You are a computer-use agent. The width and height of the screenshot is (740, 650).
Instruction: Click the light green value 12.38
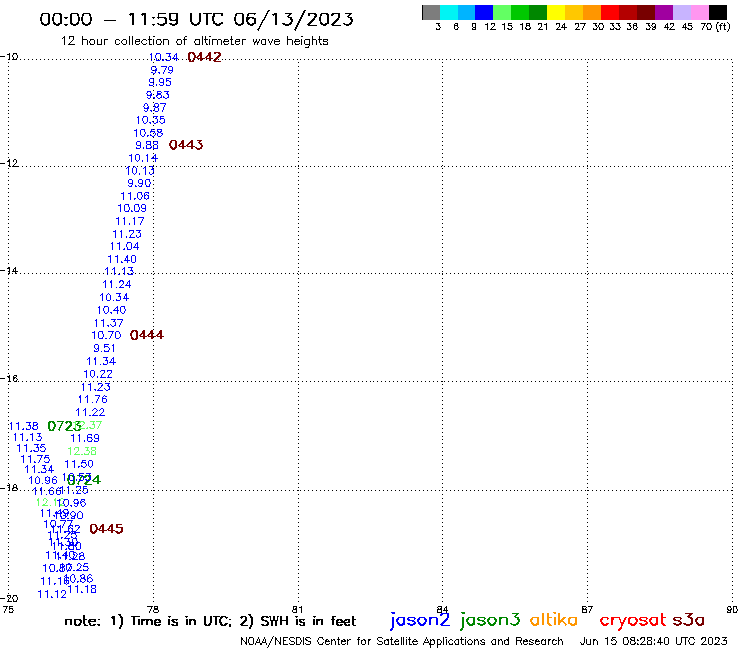coord(82,451)
